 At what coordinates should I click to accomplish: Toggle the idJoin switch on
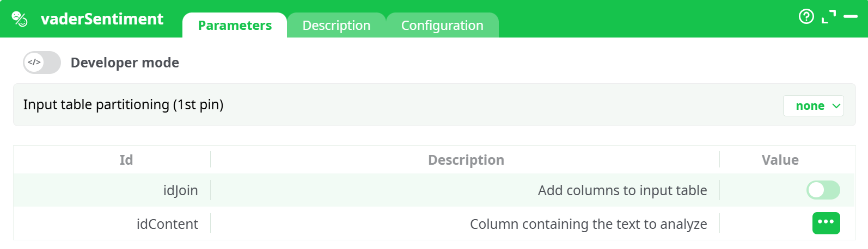(823, 190)
